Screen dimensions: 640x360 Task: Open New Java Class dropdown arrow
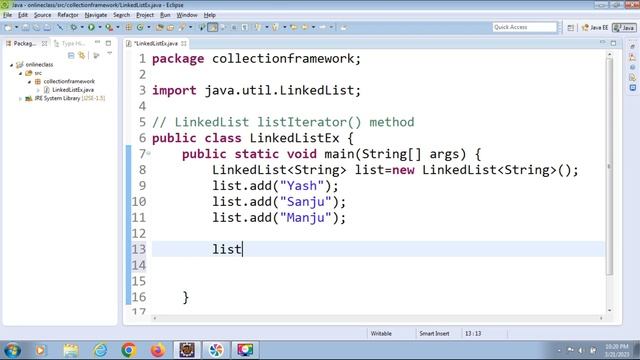pos(149,27)
